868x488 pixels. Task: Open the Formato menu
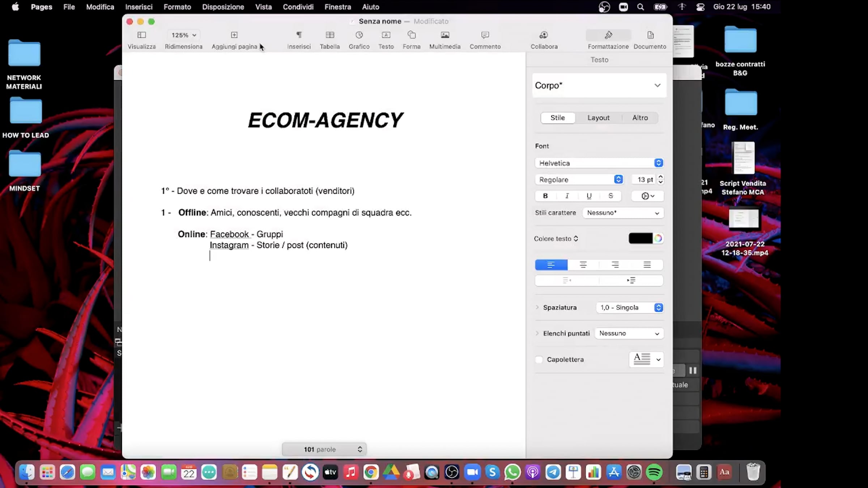(x=177, y=7)
